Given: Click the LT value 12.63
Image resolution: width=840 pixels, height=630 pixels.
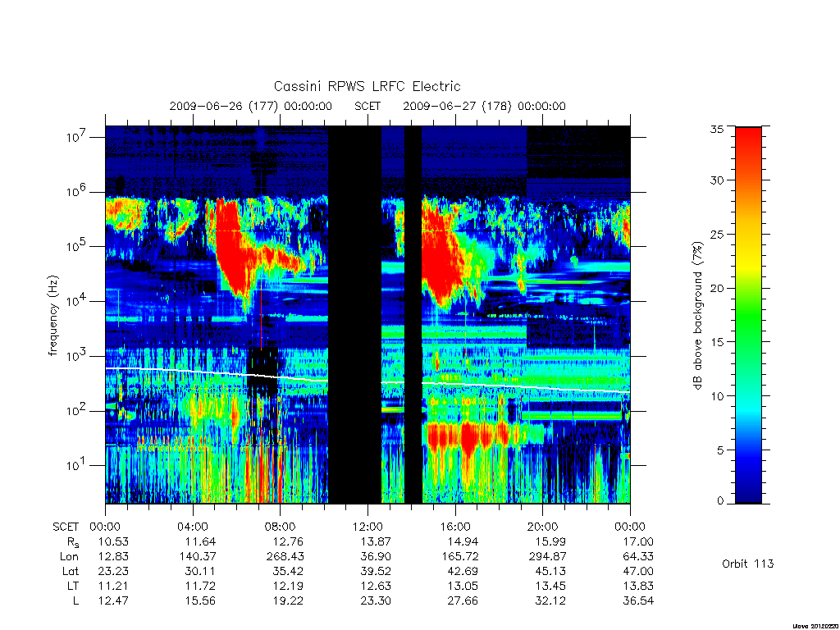Looking at the screenshot, I should pyautogui.click(x=376, y=586).
